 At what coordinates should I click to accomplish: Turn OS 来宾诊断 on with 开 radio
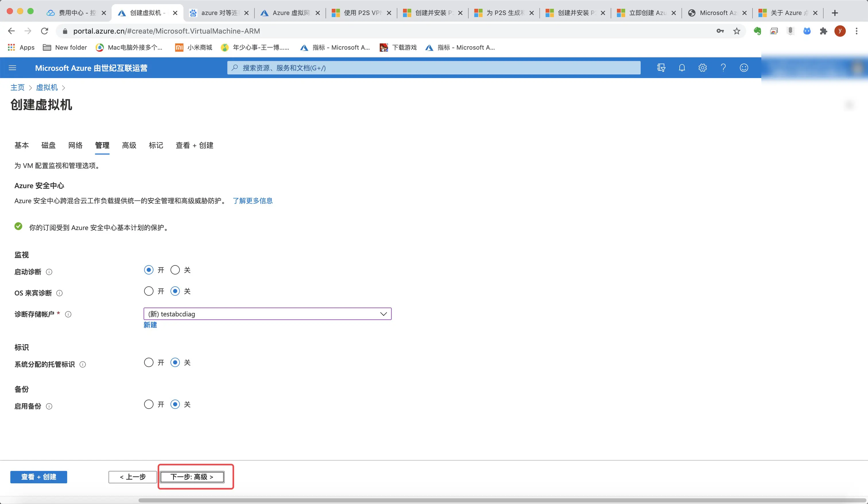[148, 291]
